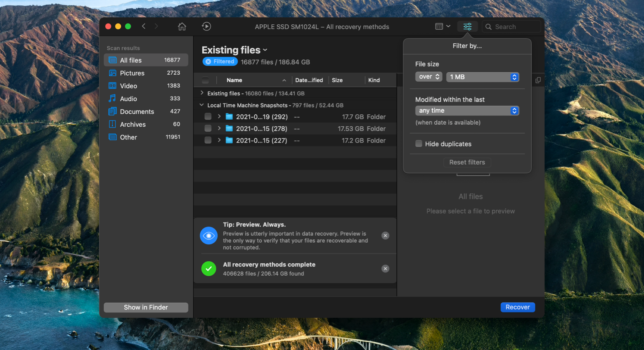This screenshot has width=644, height=350.
Task: Toggle the filter sliders icon
Action: click(x=467, y=26)
